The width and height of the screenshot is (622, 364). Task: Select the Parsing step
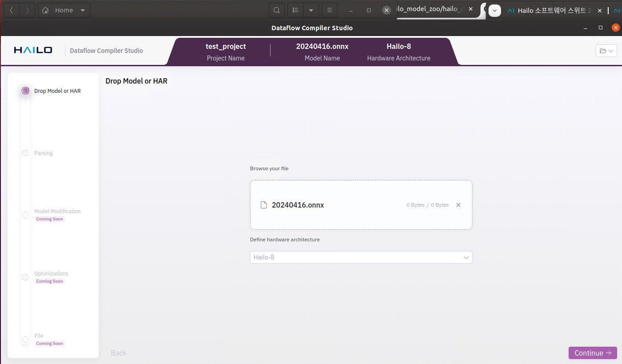[x=25, y=153]
